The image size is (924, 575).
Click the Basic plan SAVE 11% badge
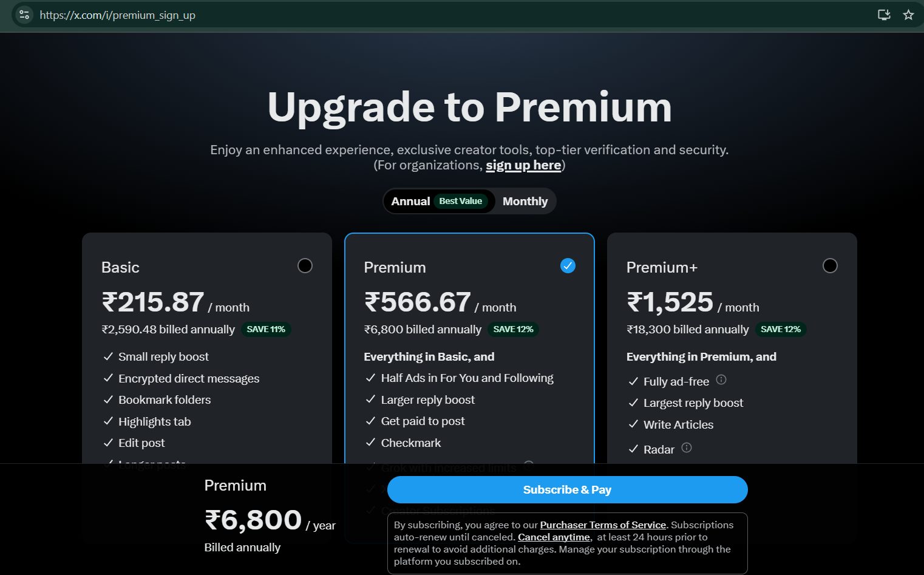coord(266,329)
